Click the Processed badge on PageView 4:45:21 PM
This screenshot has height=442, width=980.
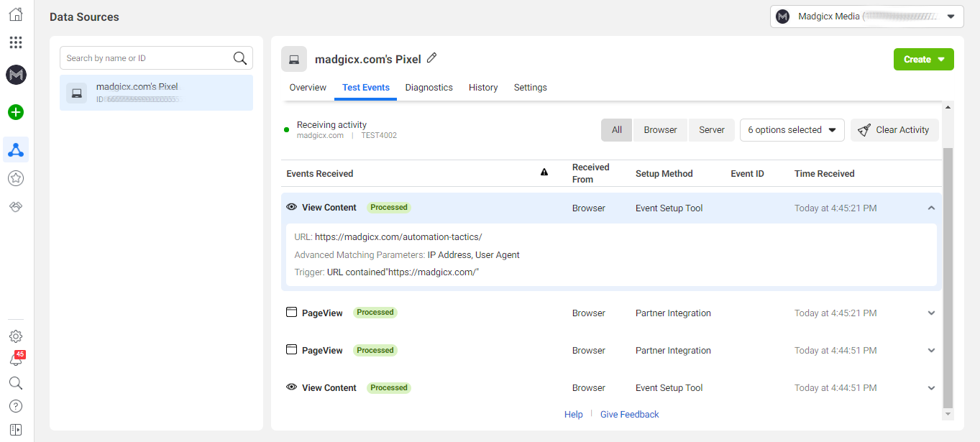pos(375,313)
